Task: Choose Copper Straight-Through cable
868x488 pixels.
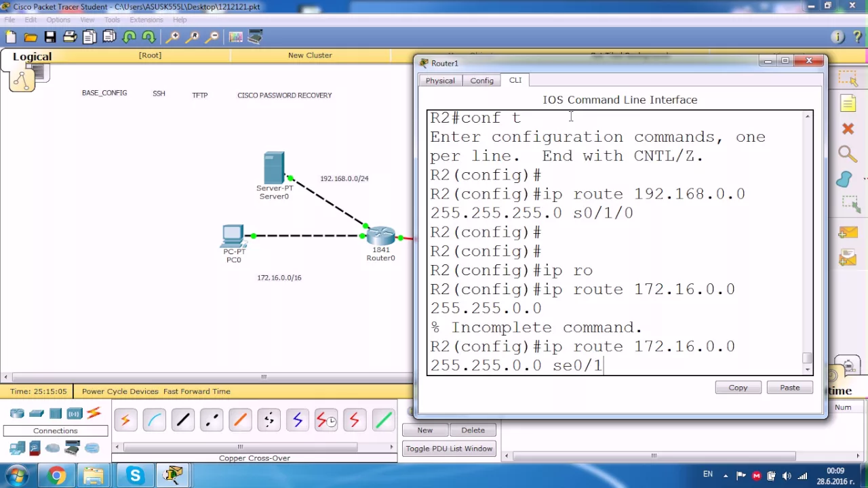Action: click(x=183, y=421)
